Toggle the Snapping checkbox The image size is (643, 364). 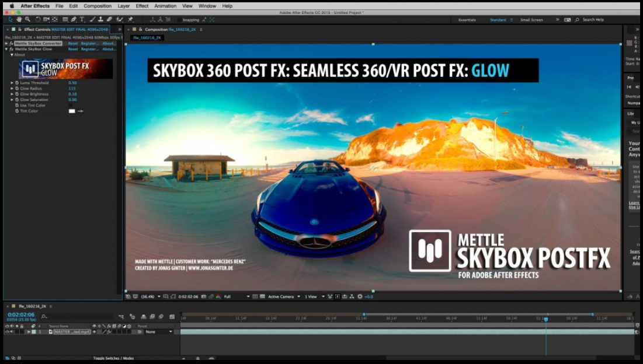[x=179, y=20]
